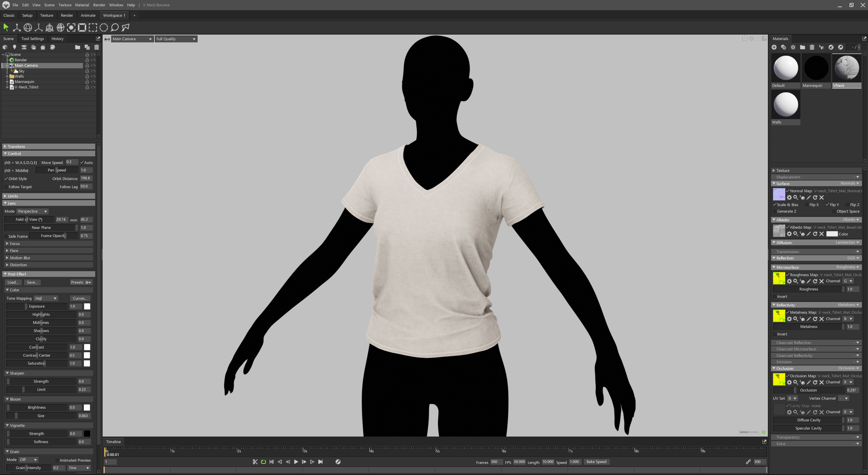Add a new camera from scene toolbar
This screenshot has width=868, height=475.
click(24, 47)
